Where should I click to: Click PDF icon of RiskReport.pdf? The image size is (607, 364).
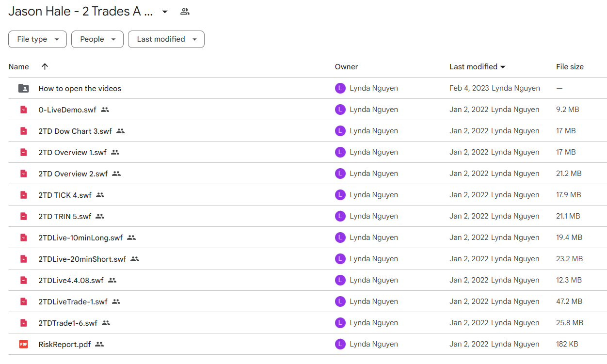(x=23, y=344)
